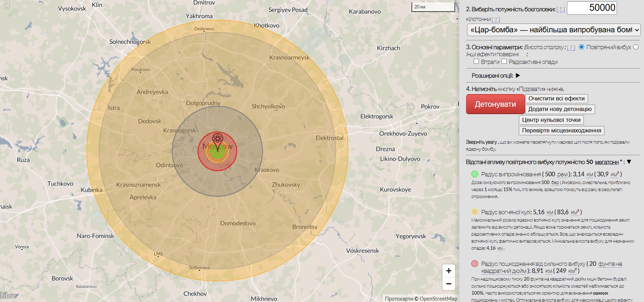Collapse airburst effect distances with triangle
This screenshot has width=644, height=302.
(x=629, y=162)
